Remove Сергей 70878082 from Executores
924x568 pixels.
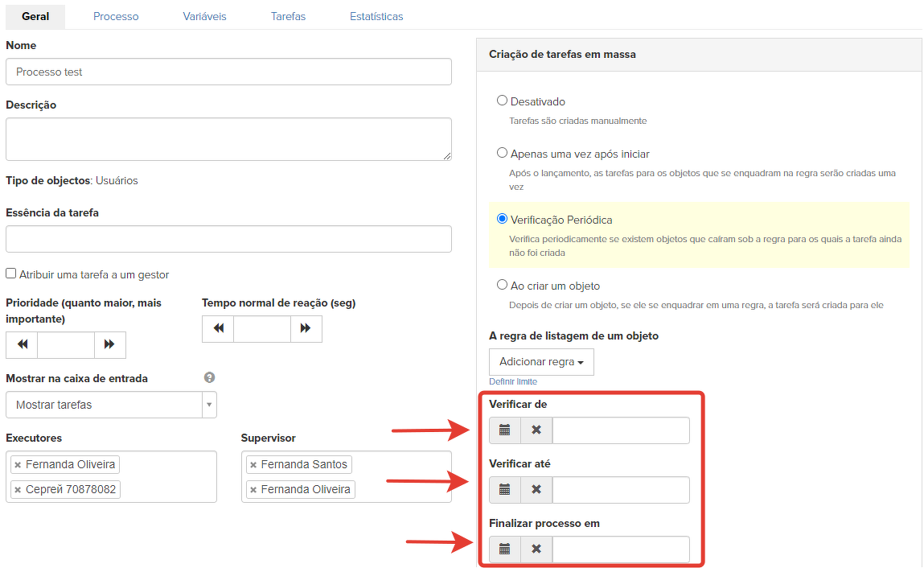click(x=18, y=490)
